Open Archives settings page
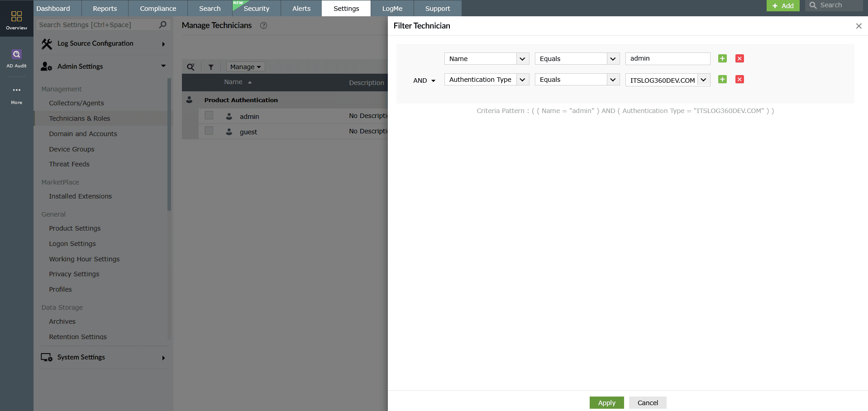Screen dimensions: 868x411 coord(62,321)
